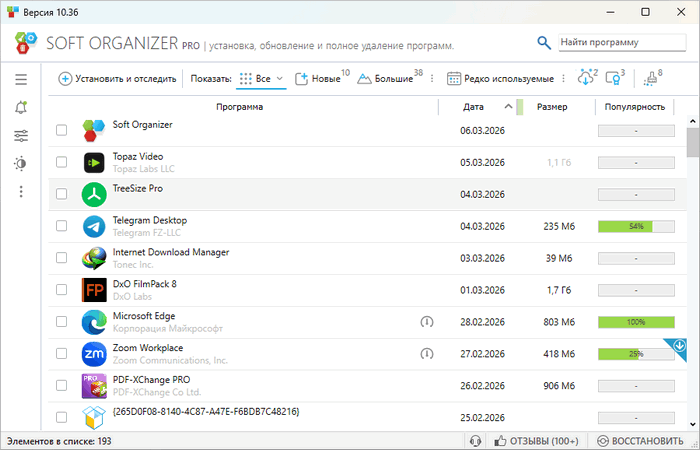Expand the Все filter dropdown arrow
Viewport: 700px width, 450px height.
[x=280, y=78]
